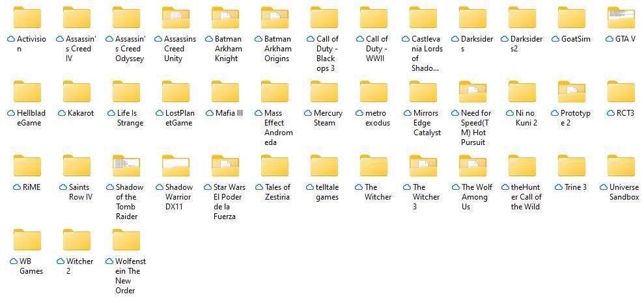Click the Assassins Creed Unity folder icon
The height and width of the screenshot is (303, 644).
click(176, 18)
